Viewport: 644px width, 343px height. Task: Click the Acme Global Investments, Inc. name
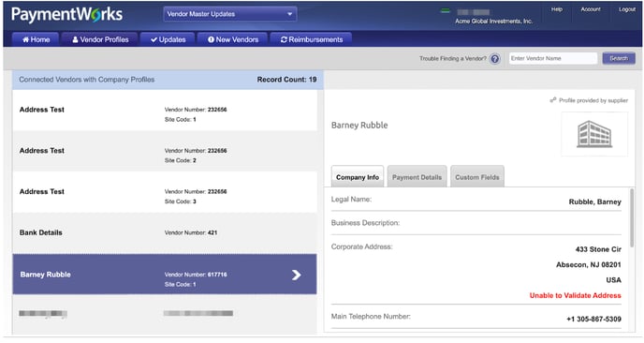click(493, 21)
